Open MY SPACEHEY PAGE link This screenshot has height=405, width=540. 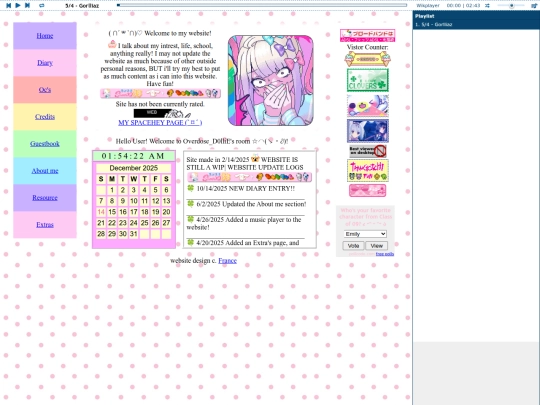[160, 123]
